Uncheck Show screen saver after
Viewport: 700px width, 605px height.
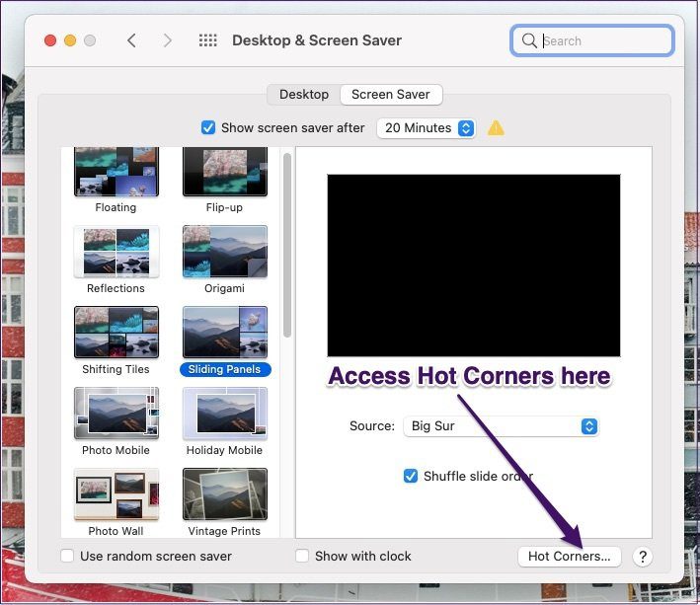point(208,127)
